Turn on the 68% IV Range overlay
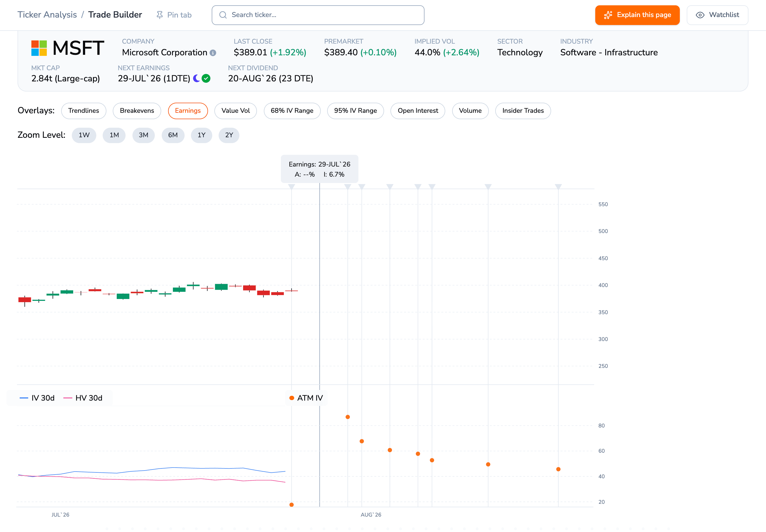 (x=292, y=111)
